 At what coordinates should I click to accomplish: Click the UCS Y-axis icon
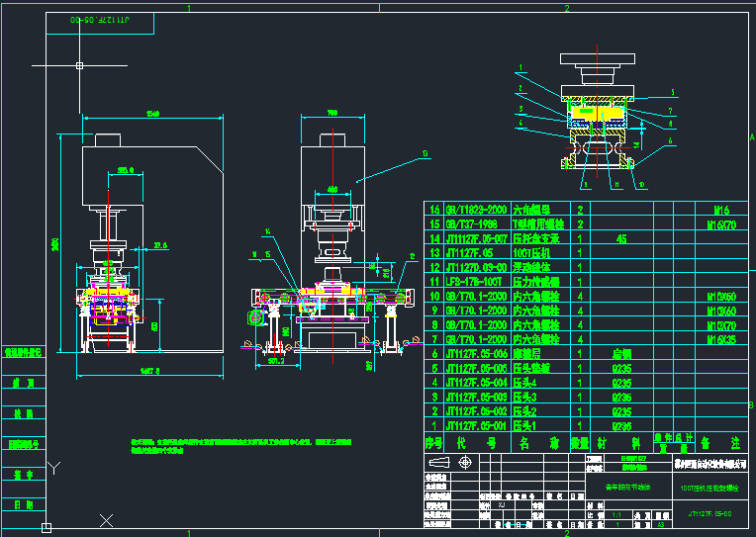click(54, 467)
